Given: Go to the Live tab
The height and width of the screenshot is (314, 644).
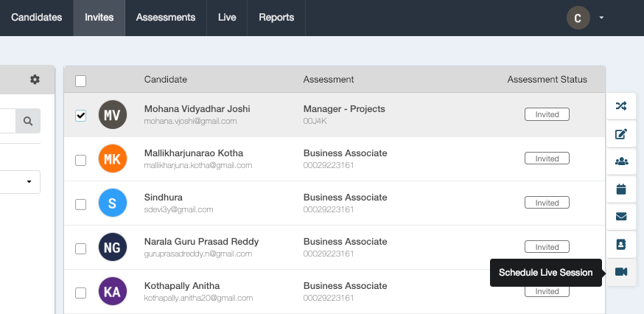Looking at the screenshot, I should [227, 18].
